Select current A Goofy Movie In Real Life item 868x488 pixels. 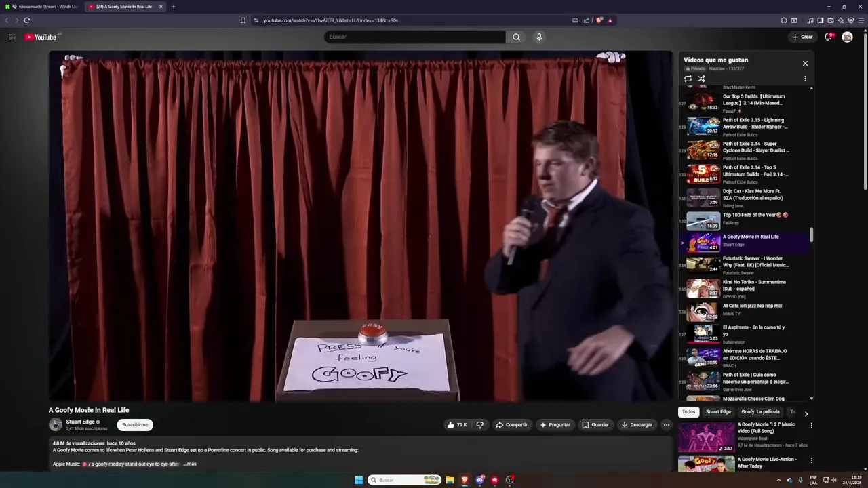coord(745,242)
